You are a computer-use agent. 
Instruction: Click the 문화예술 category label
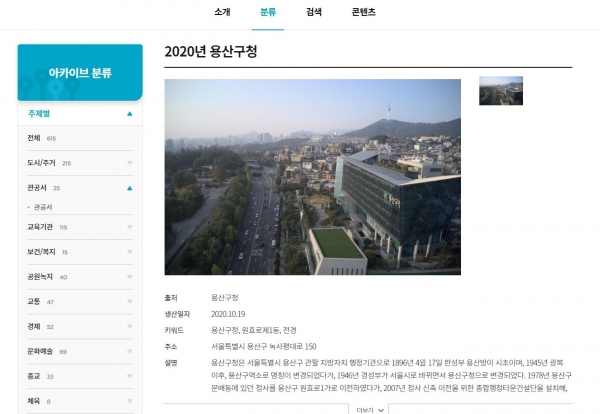[x=40, y=351]
